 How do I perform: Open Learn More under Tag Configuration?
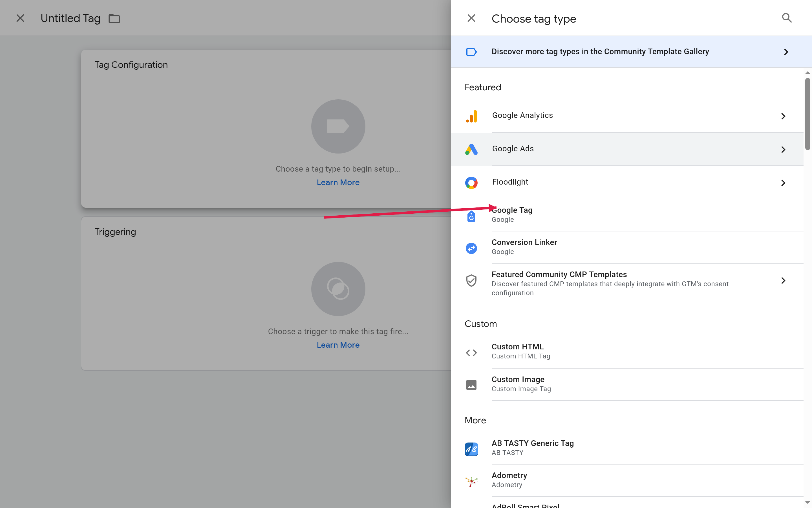338,182
